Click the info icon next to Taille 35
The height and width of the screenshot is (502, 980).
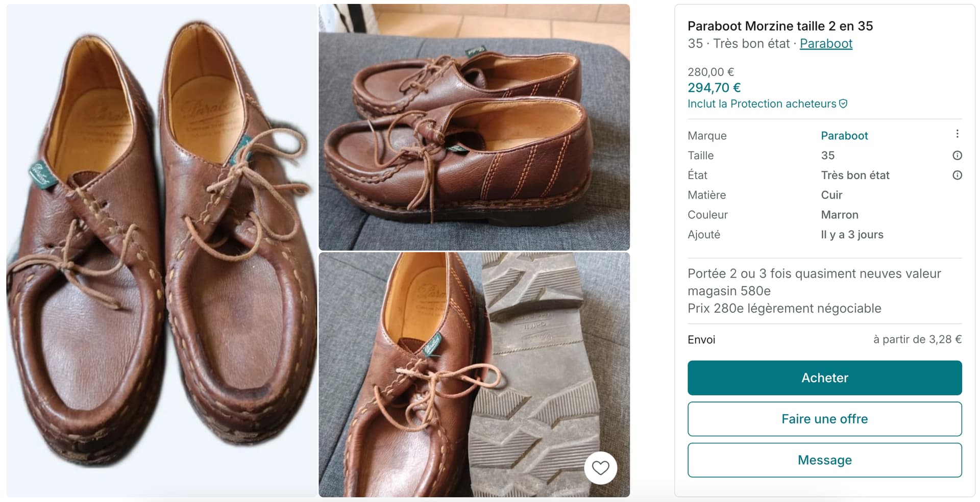(957, 156)
